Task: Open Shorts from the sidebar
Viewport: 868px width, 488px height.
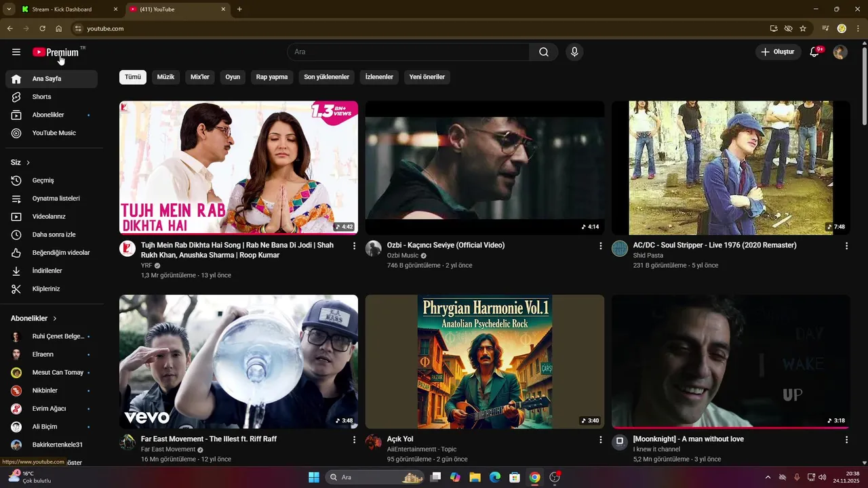Action: (52, 97)
